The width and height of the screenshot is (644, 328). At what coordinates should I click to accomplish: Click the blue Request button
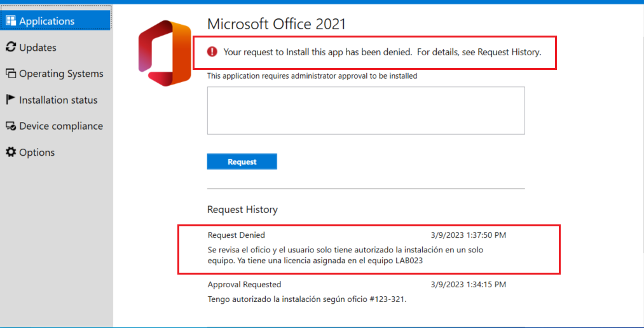242,161
